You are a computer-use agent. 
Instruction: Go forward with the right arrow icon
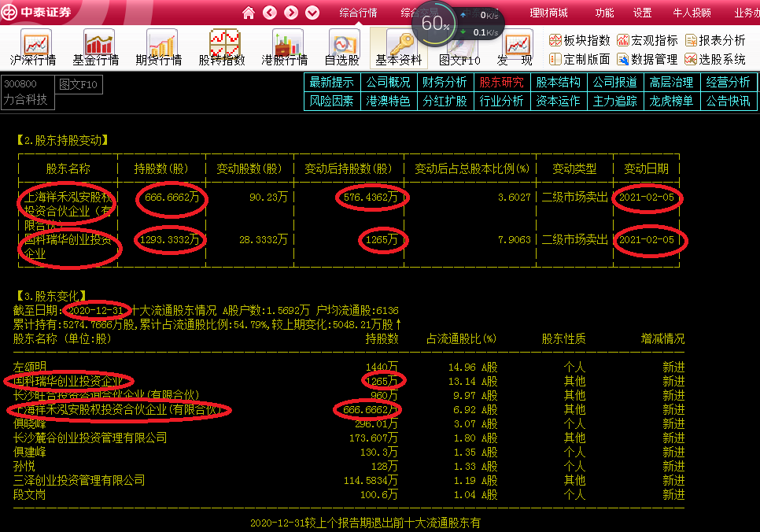click(x=291, y=13)
